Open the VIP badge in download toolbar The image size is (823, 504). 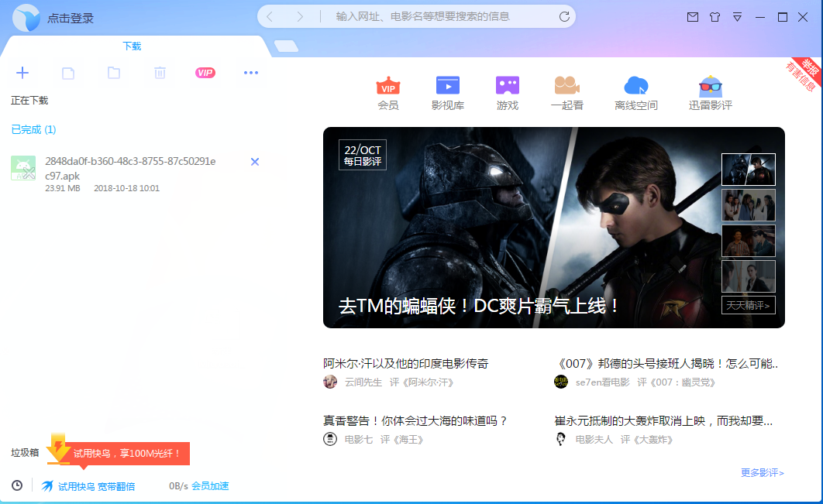click(x=205, y=73)
